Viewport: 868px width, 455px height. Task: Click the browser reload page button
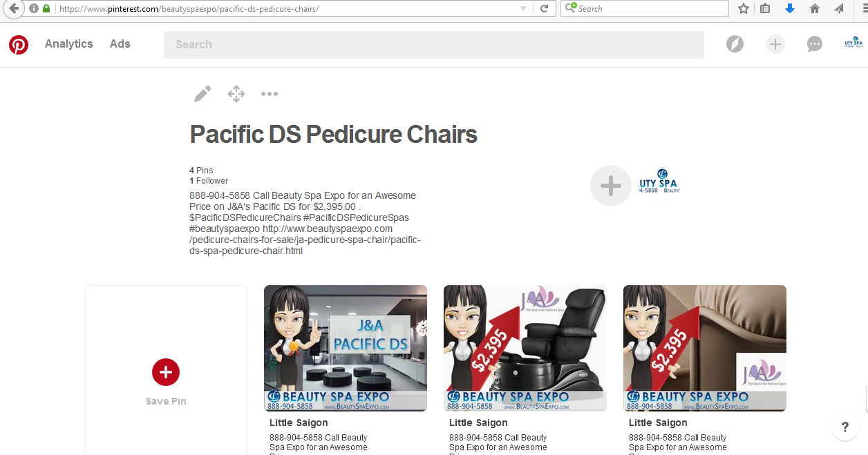tap(545, 9)
